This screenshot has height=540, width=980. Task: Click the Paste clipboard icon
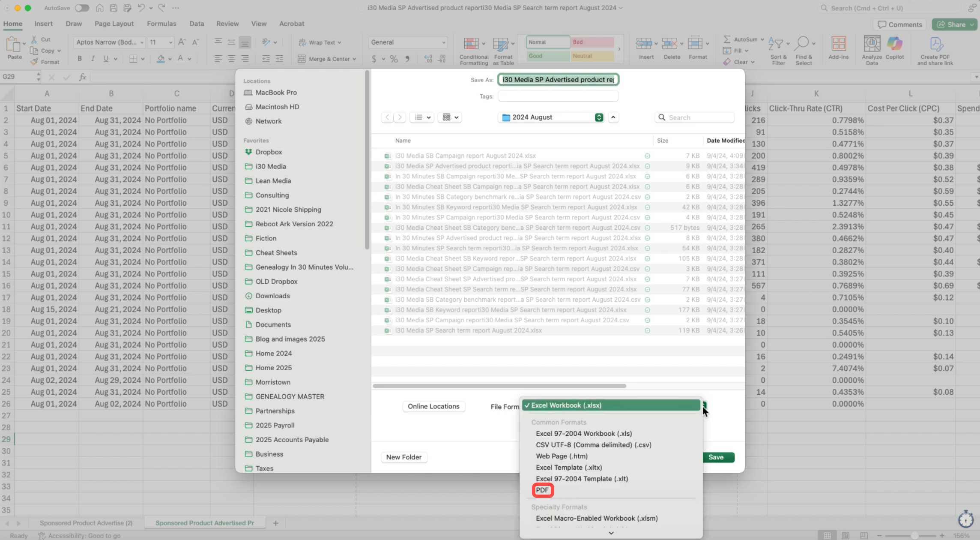pyautogui.click(x=14, y=45)
